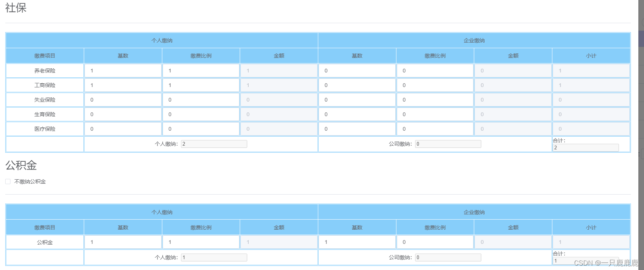This screenshot has height=270, width=644.
Task: Click 公积金 enterprise 基数 input field
Action: point(357,242)
